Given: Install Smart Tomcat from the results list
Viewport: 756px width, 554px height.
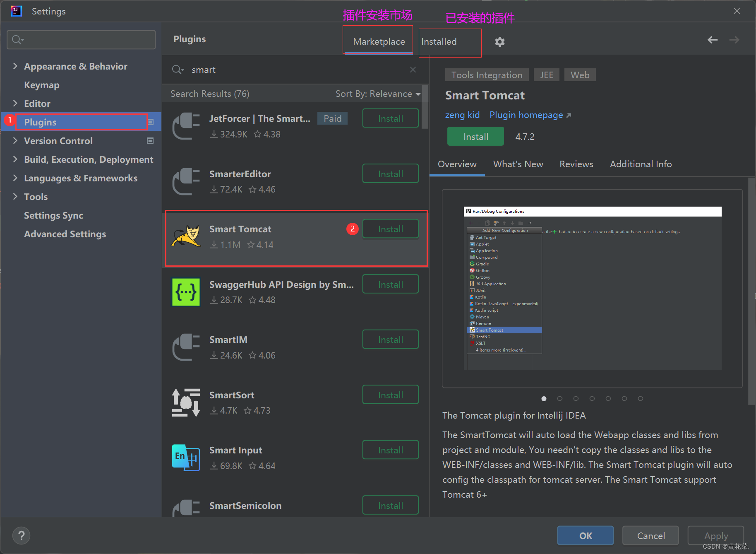Looking at the screenshot, I should click(391, 229).
